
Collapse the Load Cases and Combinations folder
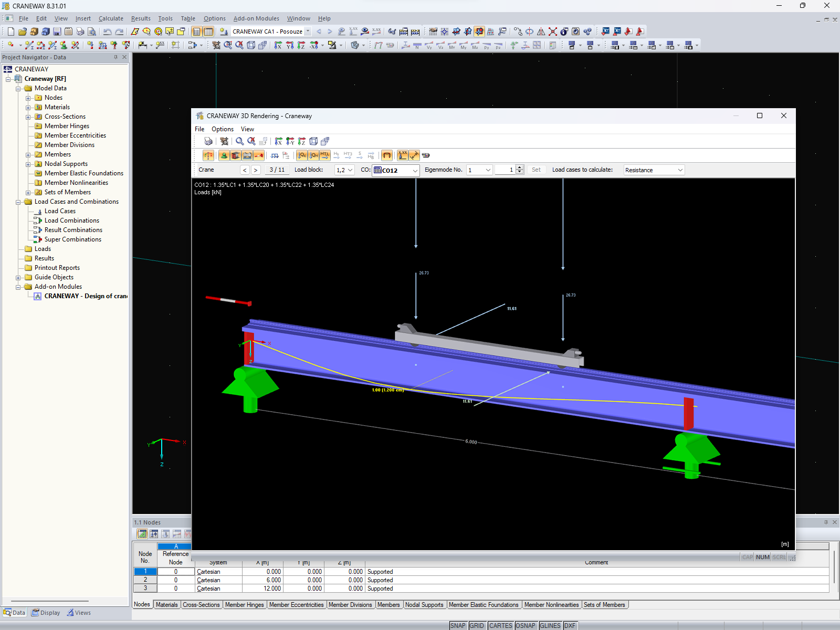[18, 202]
